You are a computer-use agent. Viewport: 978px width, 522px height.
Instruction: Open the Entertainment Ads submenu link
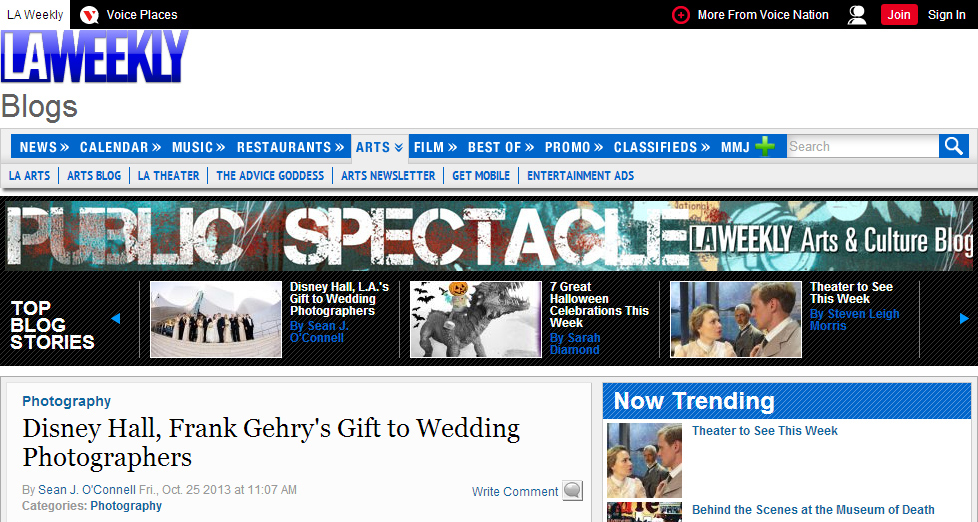(581, 176)
